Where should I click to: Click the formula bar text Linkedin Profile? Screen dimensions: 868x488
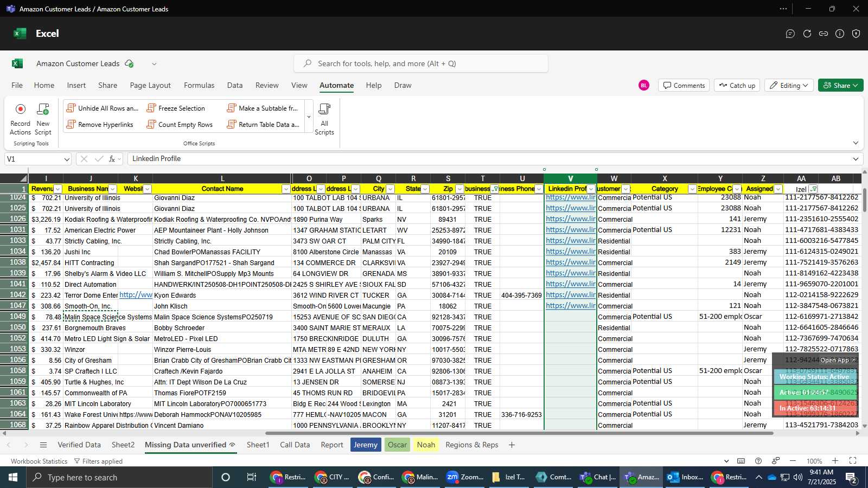tap(156, 159)
